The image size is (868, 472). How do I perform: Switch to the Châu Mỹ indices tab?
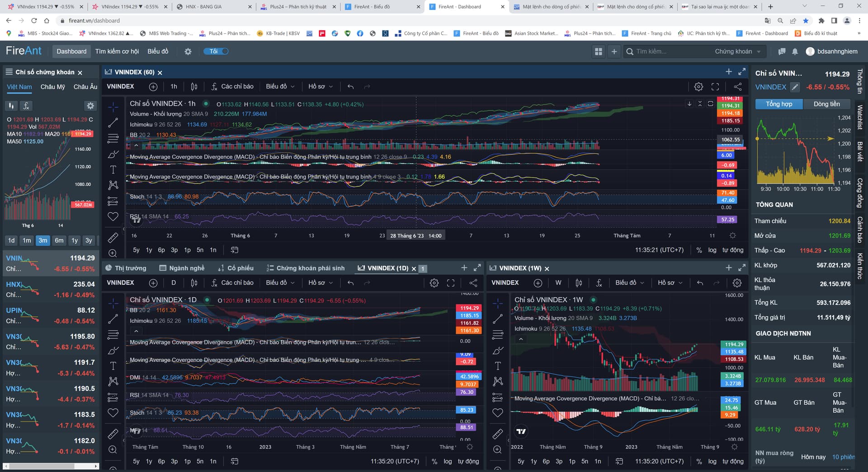[53, 87]
